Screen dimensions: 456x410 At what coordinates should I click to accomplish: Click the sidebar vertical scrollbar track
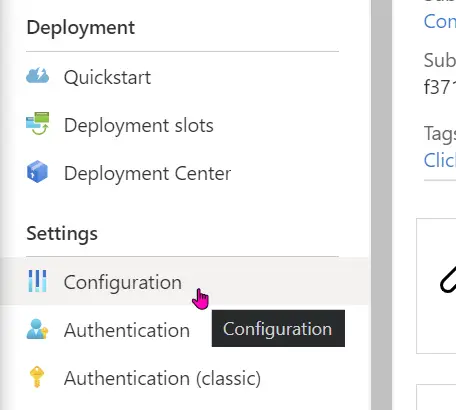[x=381, y=205]
